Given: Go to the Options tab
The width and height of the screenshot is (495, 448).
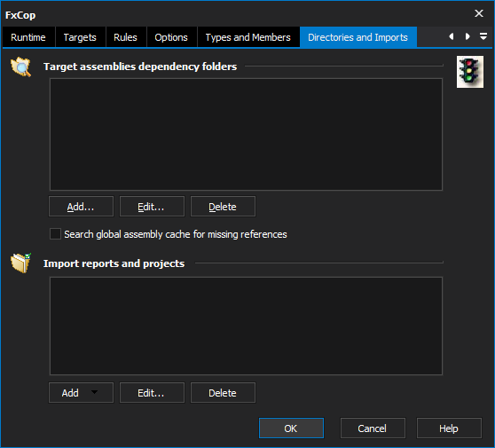Looking at the screenshot, I should point(171,37).
